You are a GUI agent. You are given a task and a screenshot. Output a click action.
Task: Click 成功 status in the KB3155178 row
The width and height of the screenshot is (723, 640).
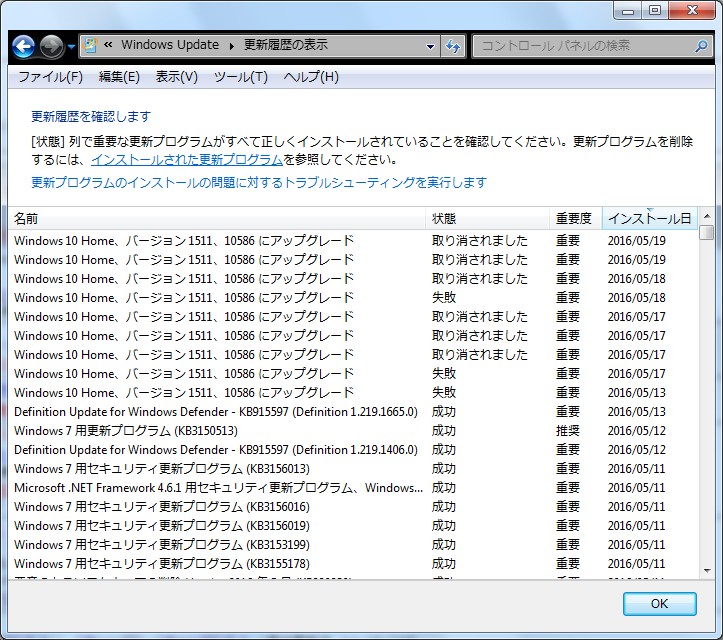click(x=444, y=563)
